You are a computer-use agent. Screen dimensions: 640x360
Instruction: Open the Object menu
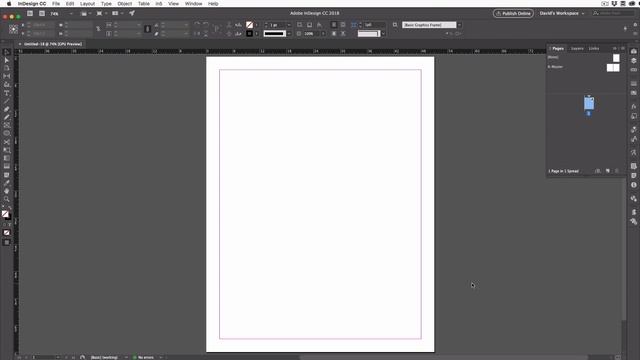(x=124, y=4)
